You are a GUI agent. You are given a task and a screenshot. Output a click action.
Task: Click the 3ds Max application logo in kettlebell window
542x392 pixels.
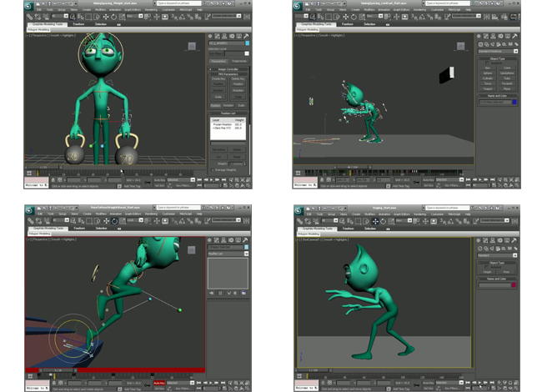point(29,7)
